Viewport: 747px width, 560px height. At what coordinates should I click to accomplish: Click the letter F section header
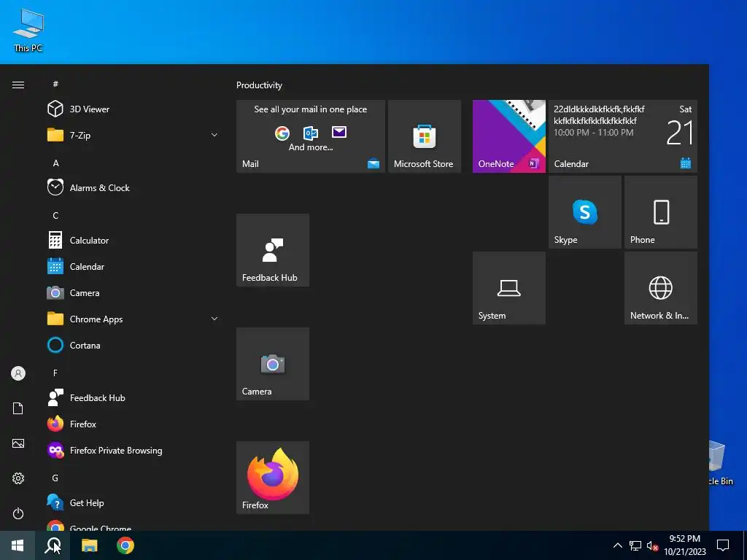[x=55, y=373]
